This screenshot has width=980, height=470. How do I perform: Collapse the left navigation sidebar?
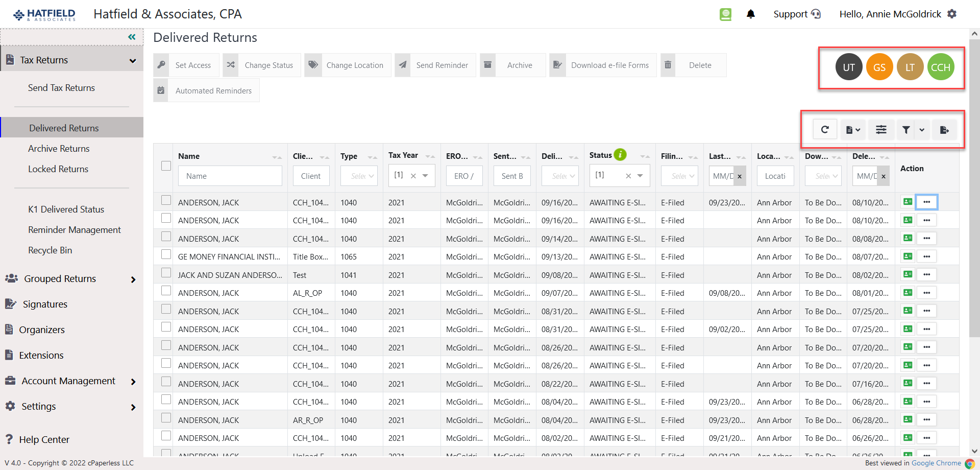(132, 36)
